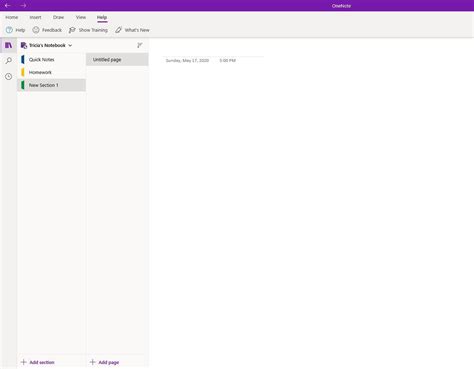474x369 pixels.
Task: Click the What's New pencil icon
Action: 118,30
